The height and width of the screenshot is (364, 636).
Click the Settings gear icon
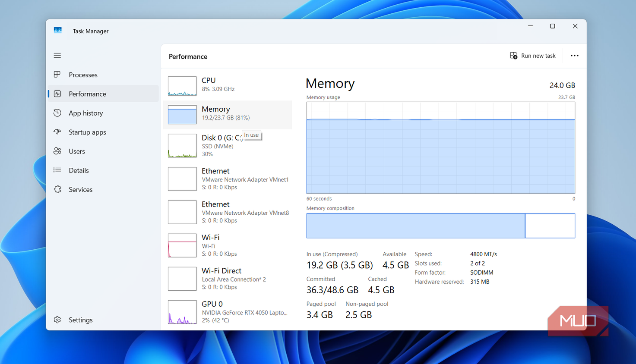(57, 320)
